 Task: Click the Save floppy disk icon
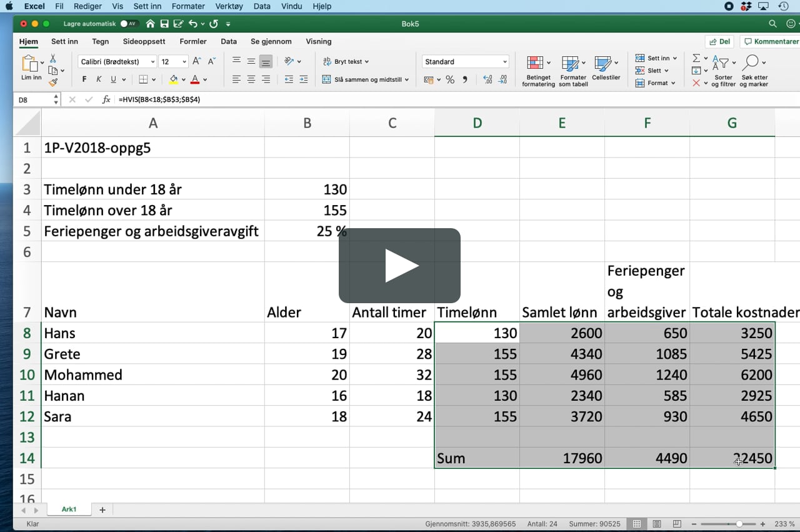tap(164, 24)
